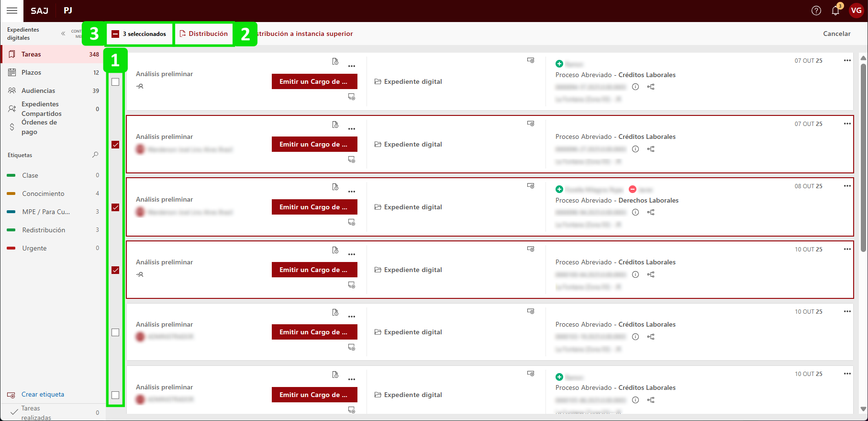This screenshot has width=868, height=421.
Task: Open more-options dots on the bottom card's date
Action: pos(847,374)
